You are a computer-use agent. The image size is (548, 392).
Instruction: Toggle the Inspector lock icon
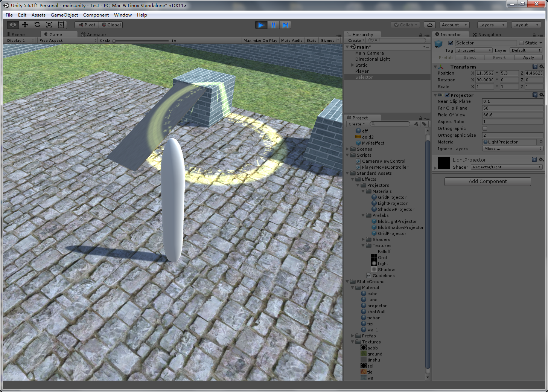pos(534,35)
